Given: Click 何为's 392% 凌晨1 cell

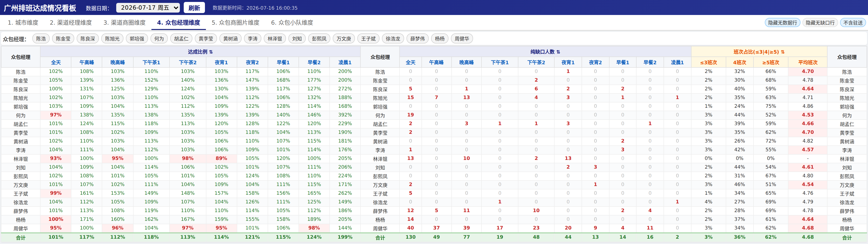Looking at the screenshot, I should [x=345, y=115].
